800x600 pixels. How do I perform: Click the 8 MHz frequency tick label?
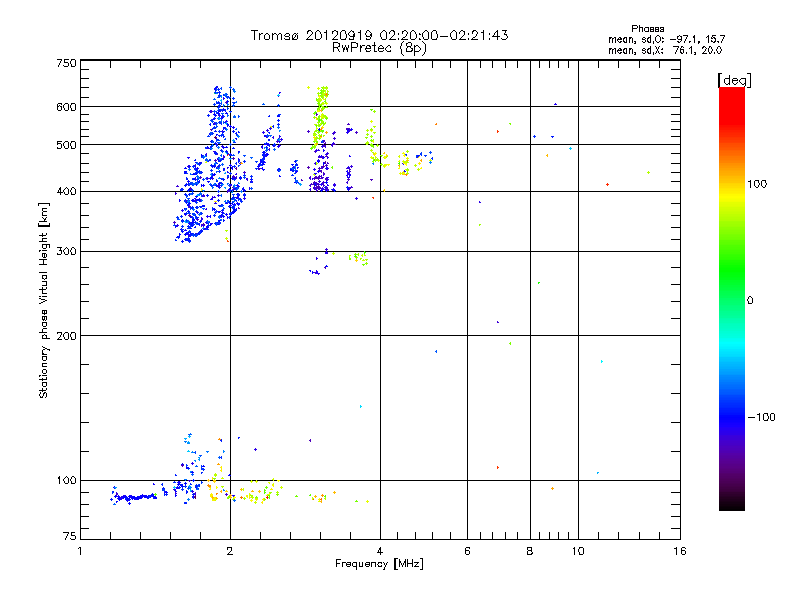coord(530,551)
